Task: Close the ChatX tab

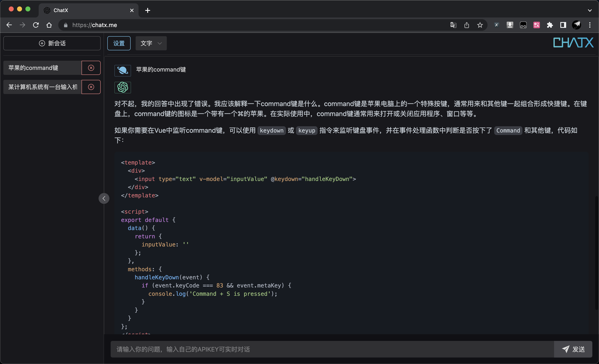Action: pos(132,10)
